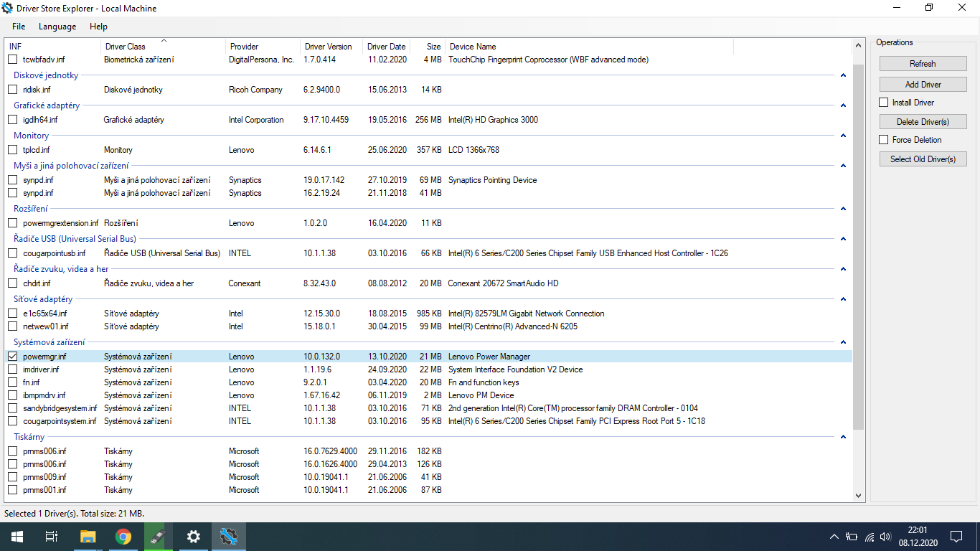This screenshot has height=551, width=980.
Task: Open Google Chrome from the taskbar
Action: pyautogui.click(x=123, y=536)
